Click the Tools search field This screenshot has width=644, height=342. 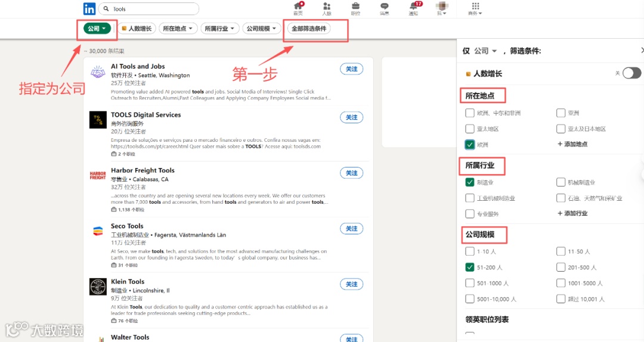[150, 8]
